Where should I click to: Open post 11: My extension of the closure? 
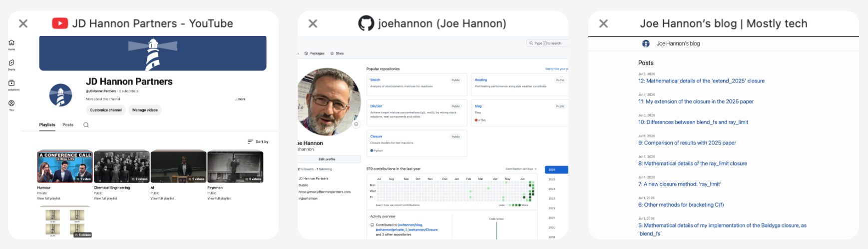click(696, 101)
